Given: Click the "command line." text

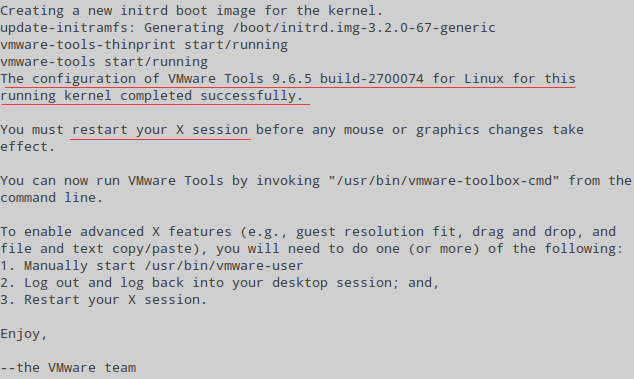Looking at the screenshot, I should pyautogui.click(x=51, y=198).
